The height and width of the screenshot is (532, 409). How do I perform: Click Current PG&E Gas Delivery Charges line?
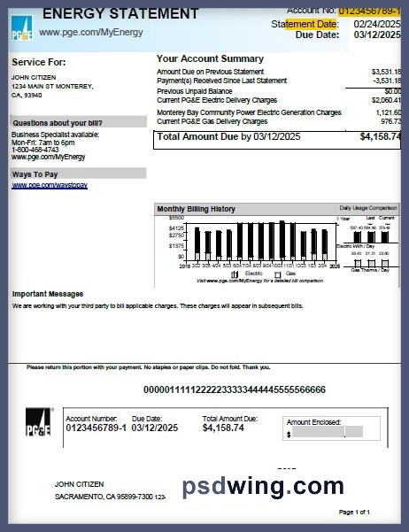coord(212,121)
